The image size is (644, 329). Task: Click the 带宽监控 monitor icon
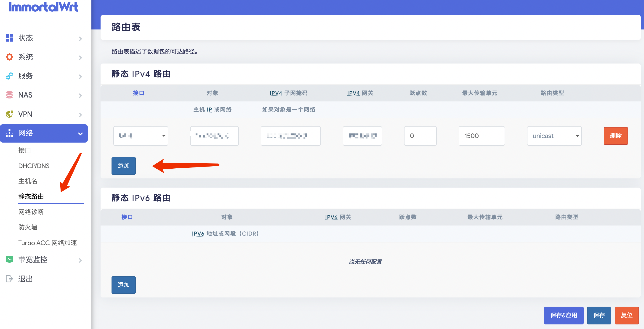10,260
